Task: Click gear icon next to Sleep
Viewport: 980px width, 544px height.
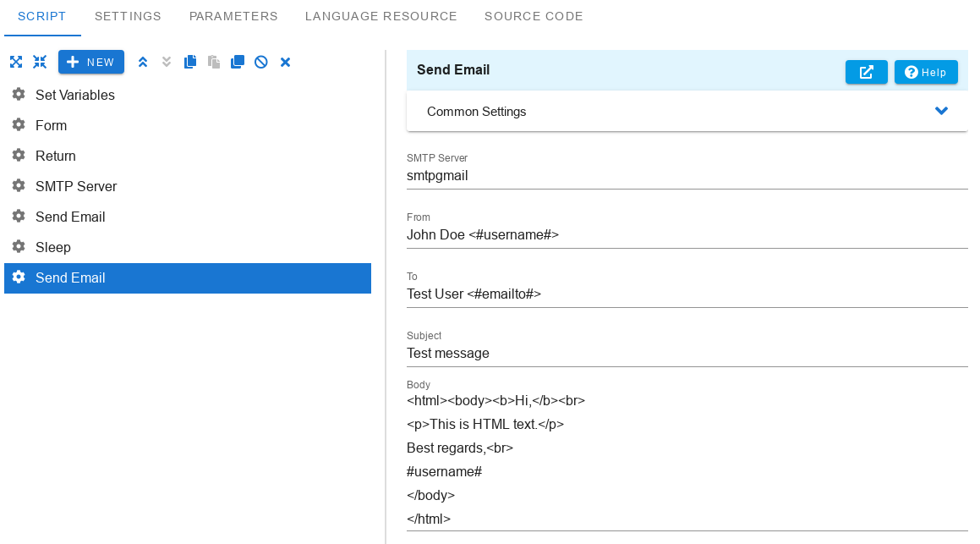Action: click(19, 246)
